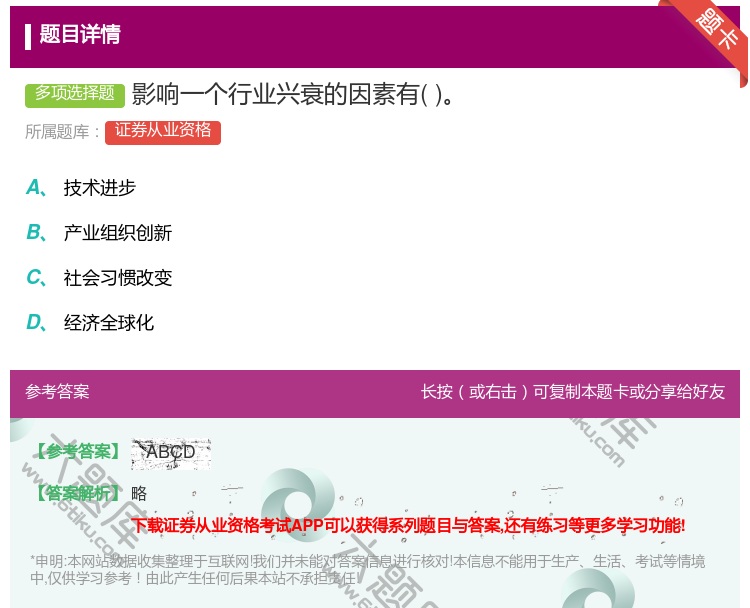Click the 题目详情 header title
750x608 pixels.
(x=80, y=34)
